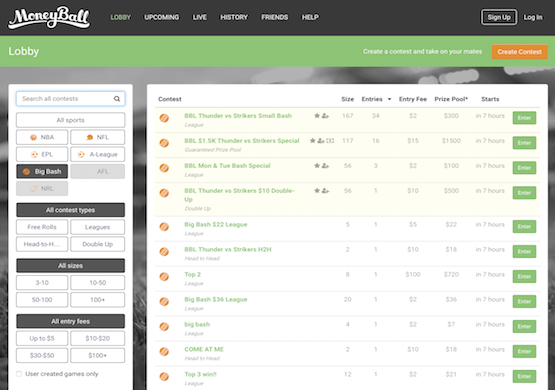Enter the BBL Thunder vs Strikers Small Bash contest
This screenshot has height=390, width=555.
(x=524, y=118)
